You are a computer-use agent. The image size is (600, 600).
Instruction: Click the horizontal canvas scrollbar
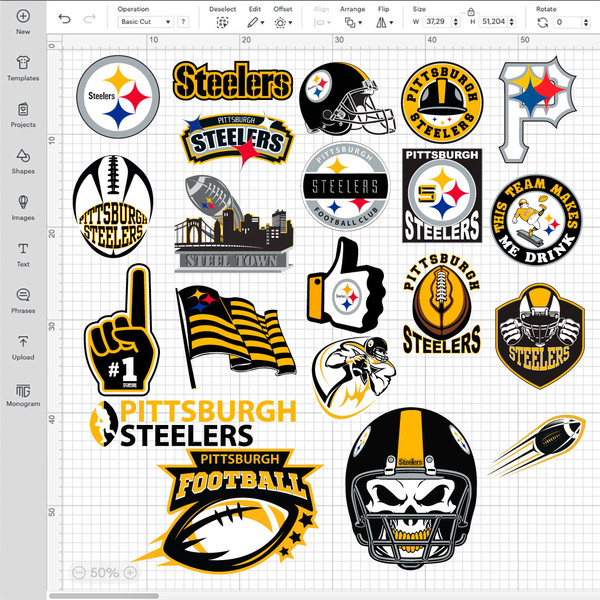pos(104,596)
